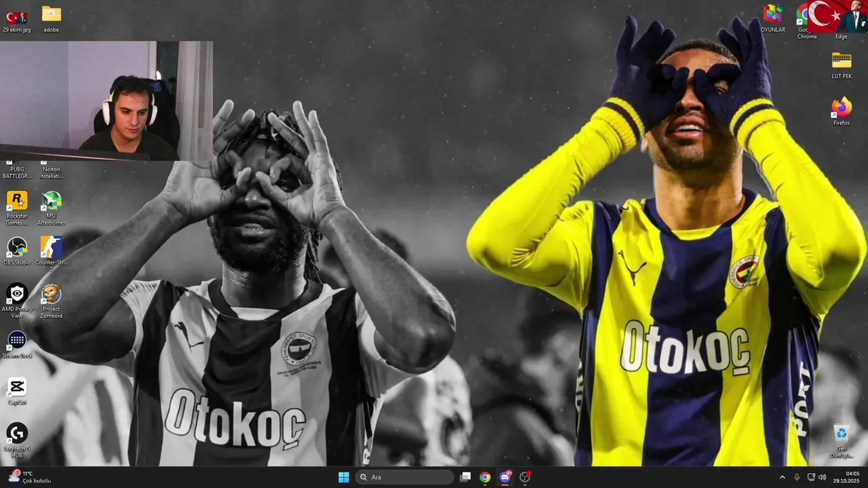Launch Firefox from the desktop
The width and height of the screenshot is (868, 488).
click(842, 112)
